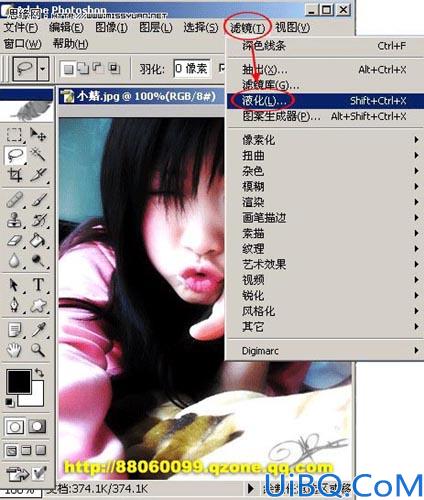Select the Clone Stamp tool
The height and width of the screenshot is (500, 424).
15,220
